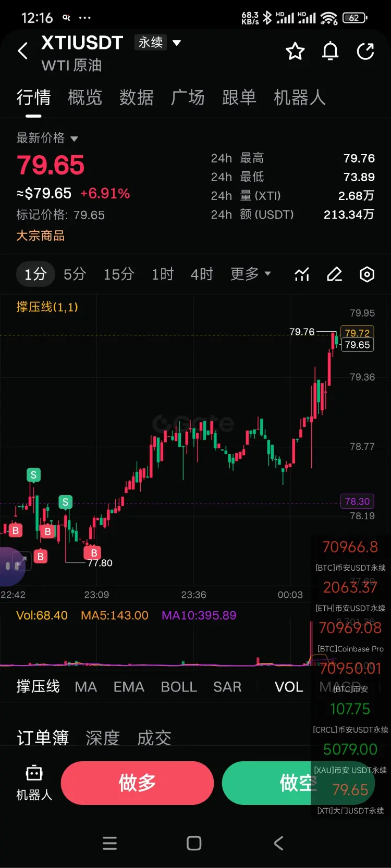Select the 1时 timeframe
The width and height of the screenshot is (391, 868).
[x=162, y=274]
